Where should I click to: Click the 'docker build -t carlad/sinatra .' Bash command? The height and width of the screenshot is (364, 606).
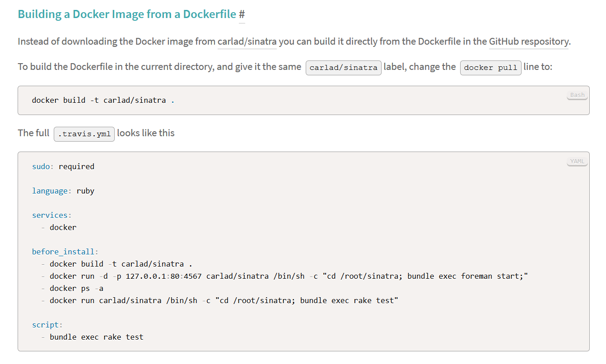[x=103, y=100]
